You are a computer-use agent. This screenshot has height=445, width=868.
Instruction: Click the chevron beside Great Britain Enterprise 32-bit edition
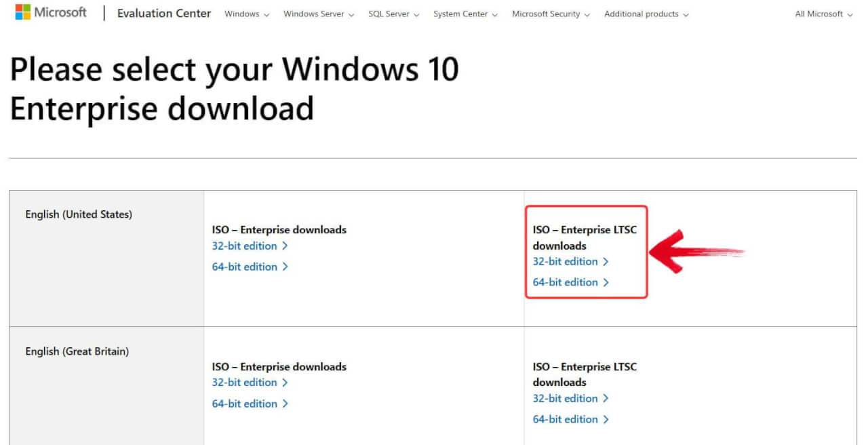(284, 382)
